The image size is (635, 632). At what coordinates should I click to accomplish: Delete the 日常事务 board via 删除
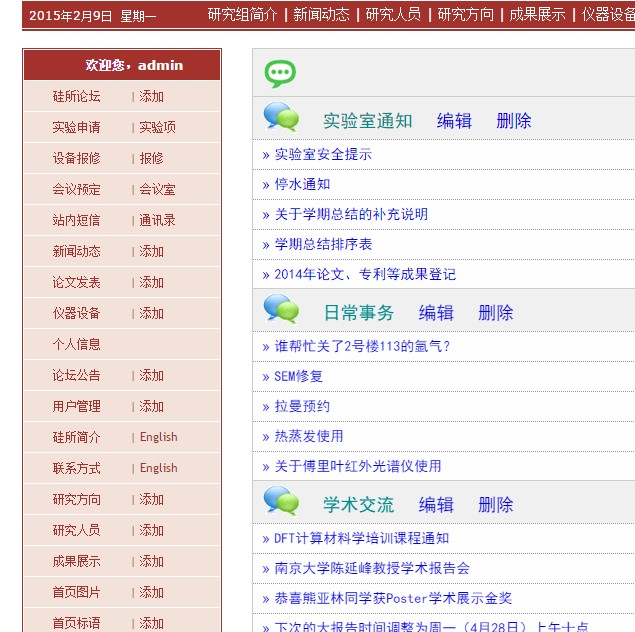pos(496,313)
